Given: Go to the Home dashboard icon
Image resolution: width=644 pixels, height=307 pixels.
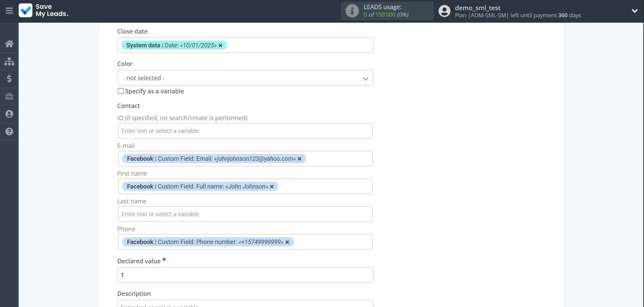Looking at the screenshot, I should point(9,44).
